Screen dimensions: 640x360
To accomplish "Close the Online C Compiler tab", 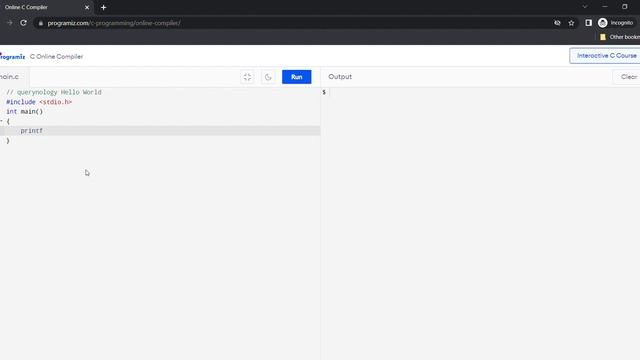I will pyautogui.click(x=87, y=7).
